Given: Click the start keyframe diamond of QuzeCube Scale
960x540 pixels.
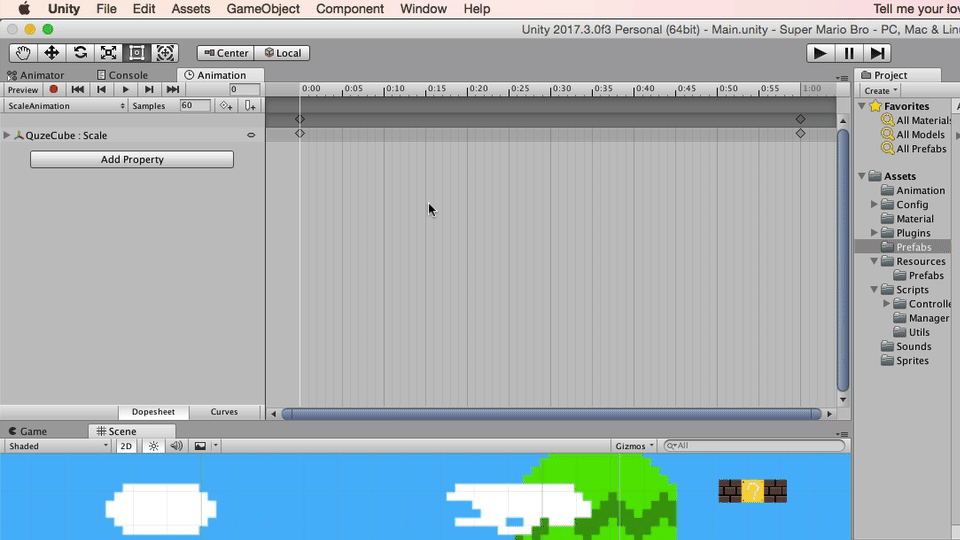Looking at the screenshot, I should [x=300, y=133].
